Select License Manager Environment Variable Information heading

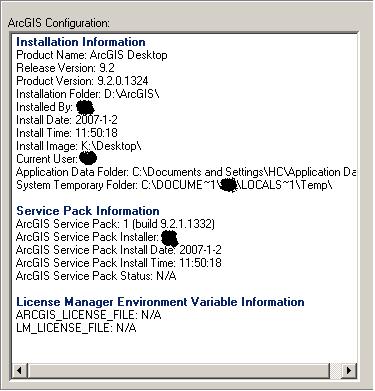click(160, 302)
